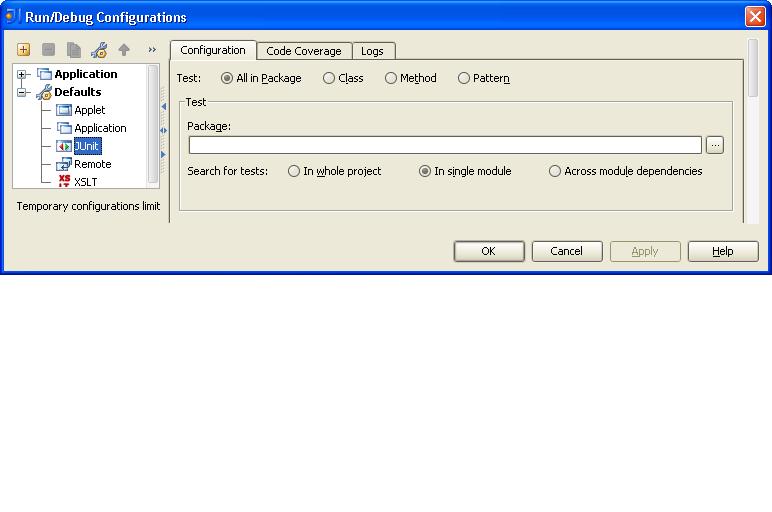The width and height of the screenshot is (772, 512).
Task: Click the Edit Defaults wrench icon
Action: [x=99, y=50]
